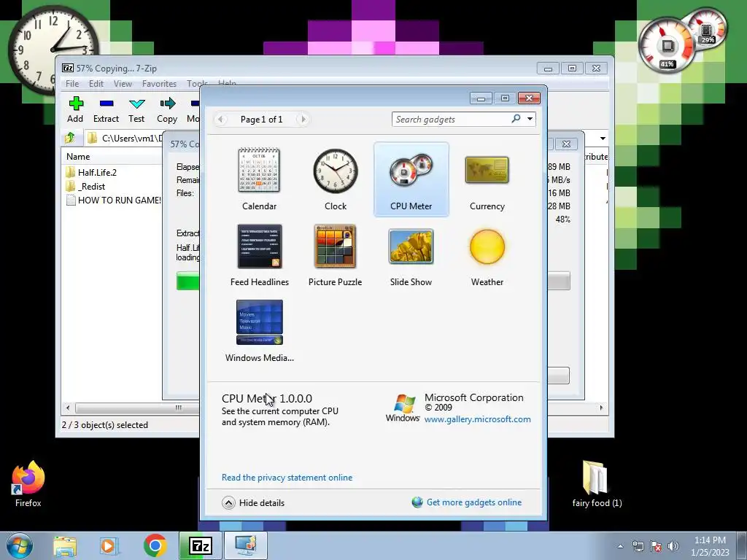Viewport: 747px width, 560px height.
Task: Select the Clock gadget in gallery
Action: 336,179
